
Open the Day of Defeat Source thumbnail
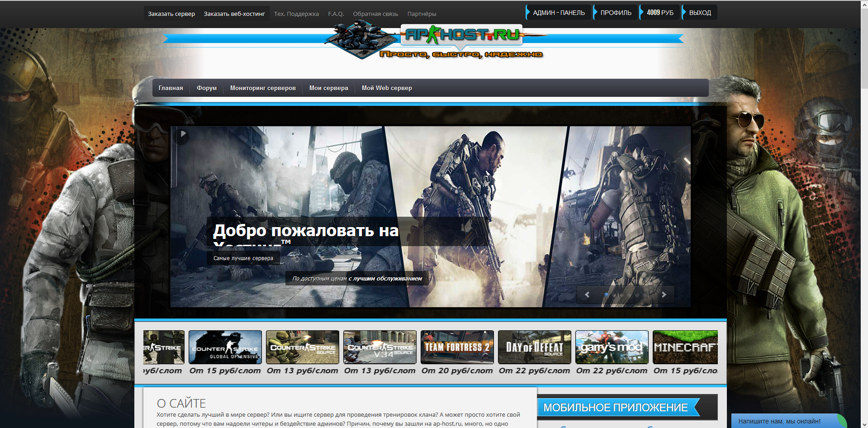(x=535, y=347)
